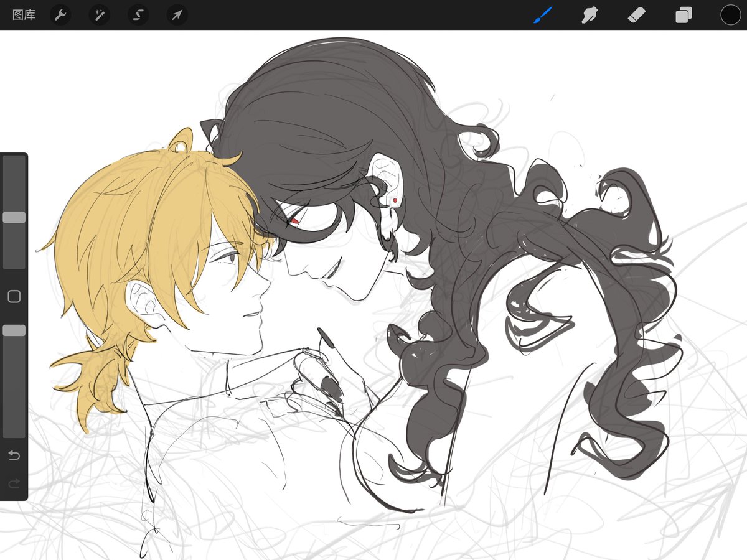The image size is (747, 560).
Task: Select the Eraser tool
Action: coord(637,15)
